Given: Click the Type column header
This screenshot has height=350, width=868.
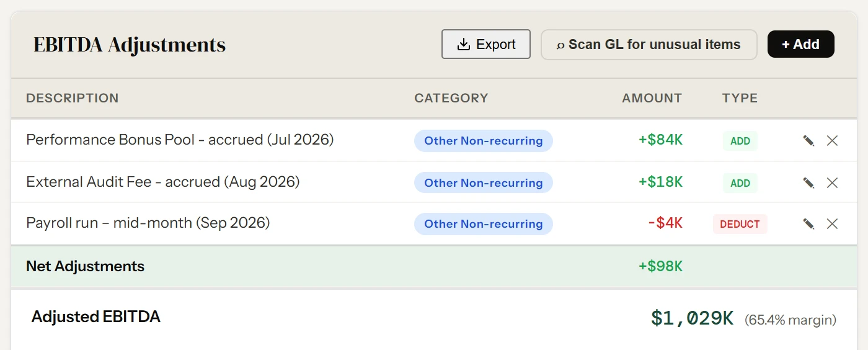Looking at the screenshot, I should click(x=740, y=98).
